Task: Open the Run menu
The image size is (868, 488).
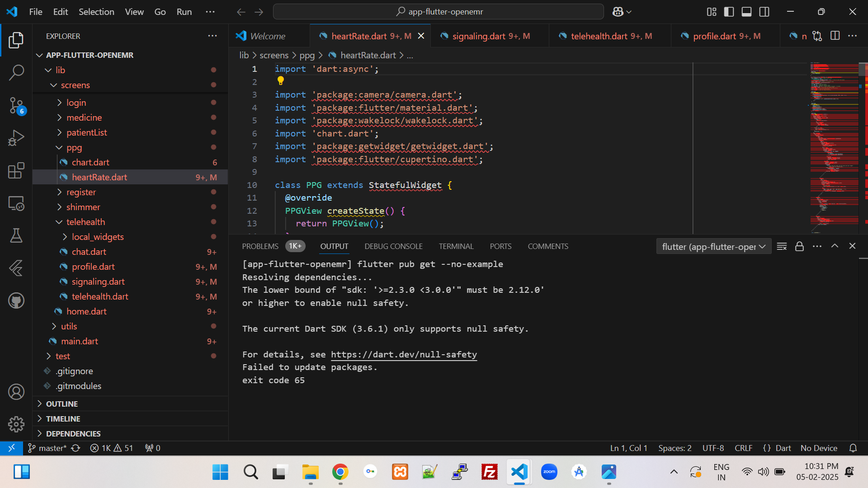Action: click(184, 12)
